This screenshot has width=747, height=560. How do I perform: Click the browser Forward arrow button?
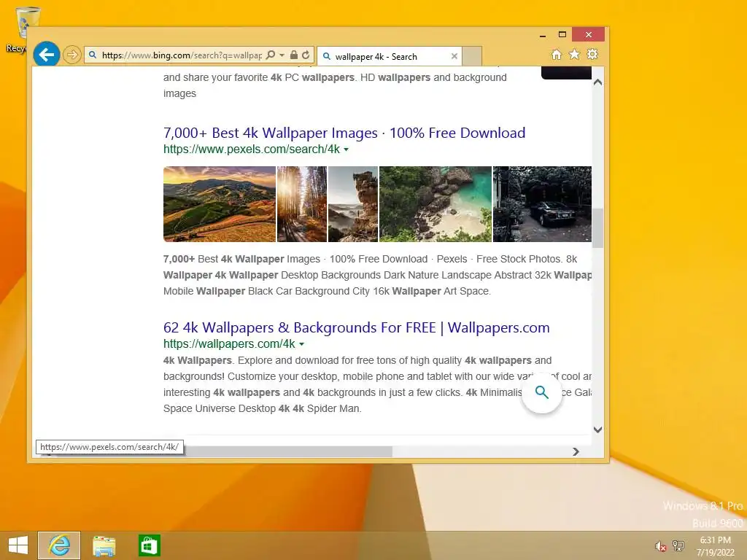pyautogui.click(x=72, y=55)
